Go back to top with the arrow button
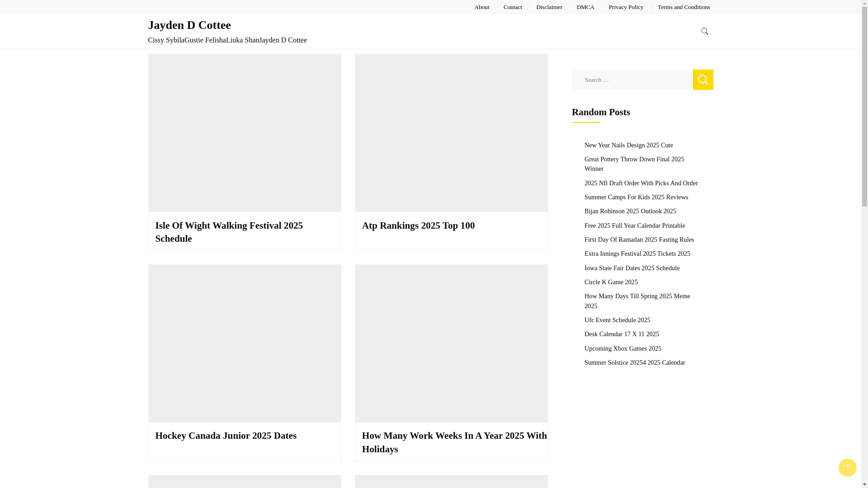868x488 pixels. coord(847,468)
